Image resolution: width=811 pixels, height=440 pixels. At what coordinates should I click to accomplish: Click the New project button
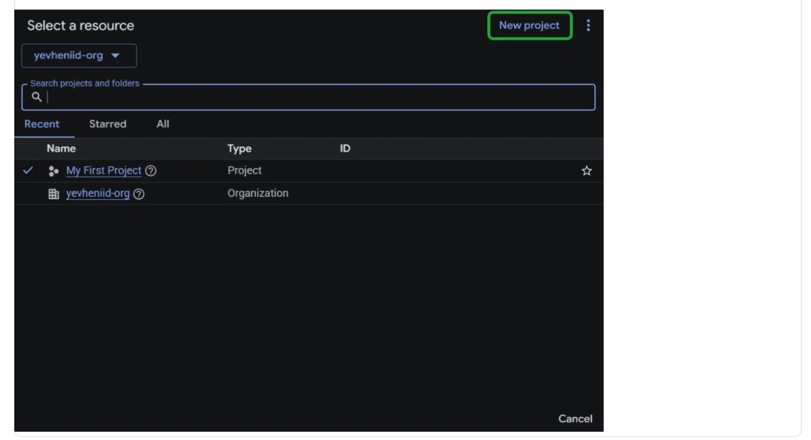(x=530, y=25)
